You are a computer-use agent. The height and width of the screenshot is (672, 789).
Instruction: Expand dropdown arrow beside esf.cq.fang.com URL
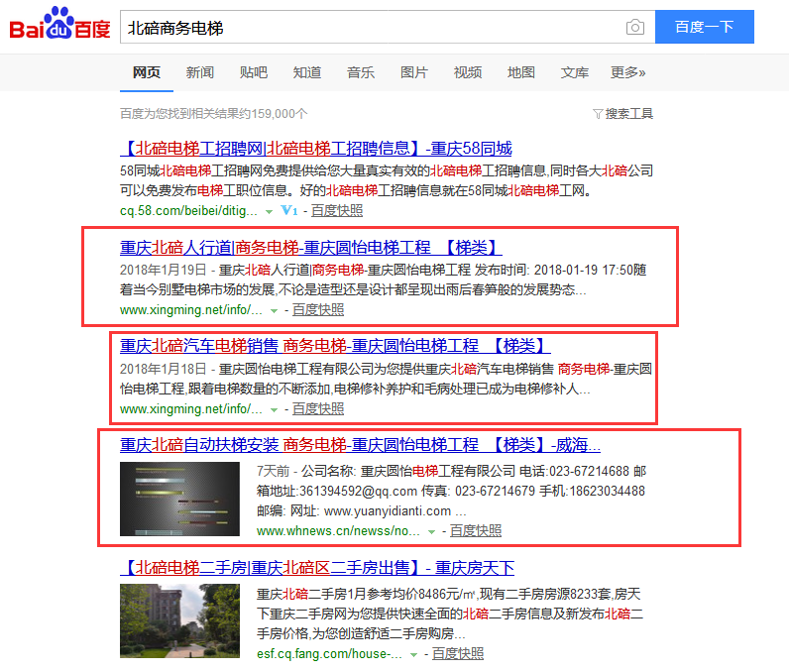click(x=413, y=655)
